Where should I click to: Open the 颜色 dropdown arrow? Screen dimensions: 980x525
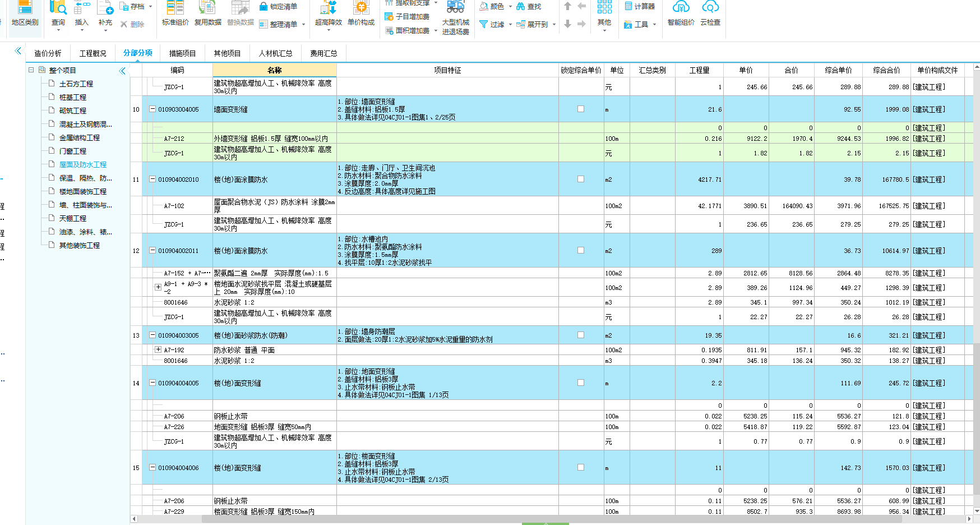point(510,7)
